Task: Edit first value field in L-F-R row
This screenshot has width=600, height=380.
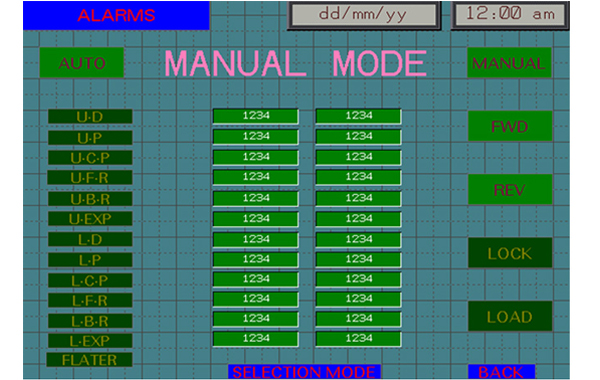Action: 256,299
